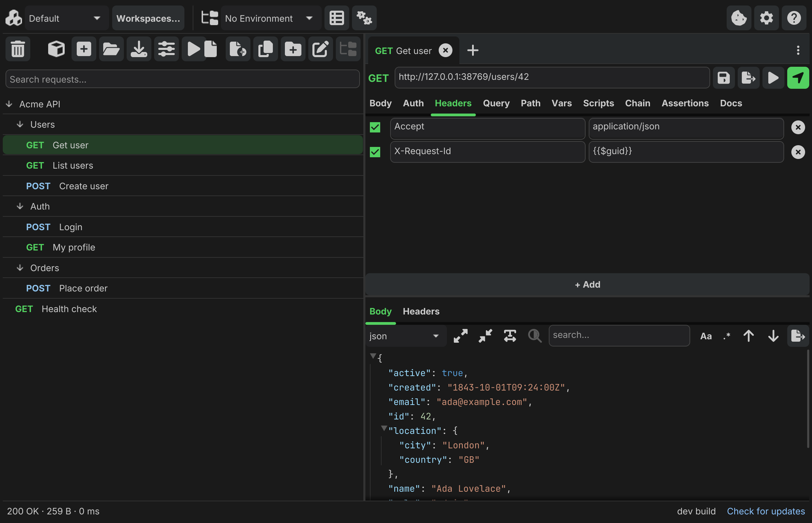812x523 pixels.
Task: Send request with green paper plane button
Action: click(798, 78)
